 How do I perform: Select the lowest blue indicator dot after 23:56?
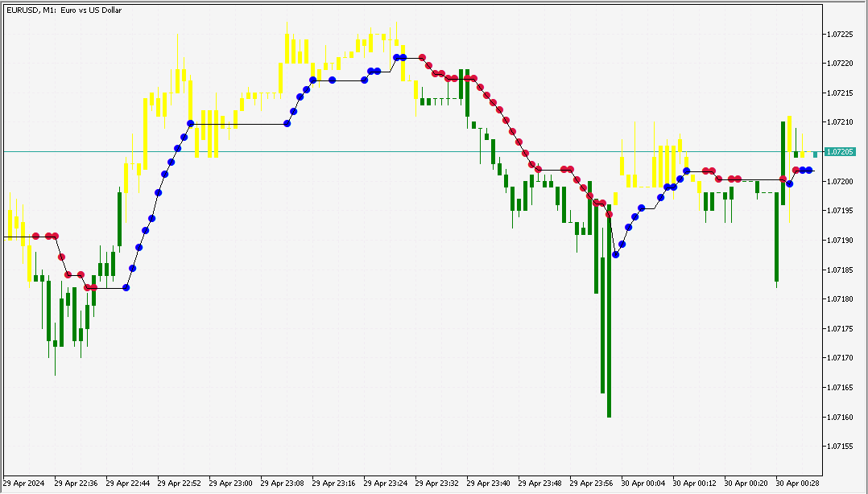tap(616, 254)
